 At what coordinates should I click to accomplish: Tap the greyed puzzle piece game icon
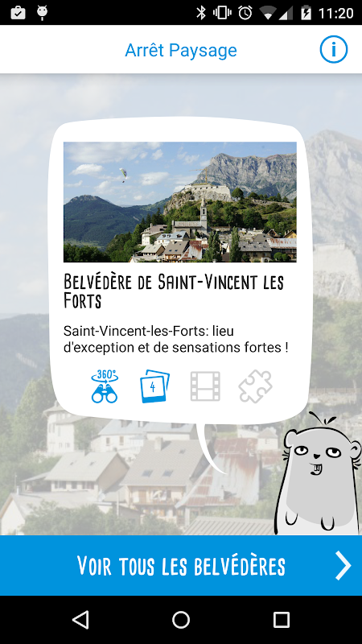click(x=255, y=386)
